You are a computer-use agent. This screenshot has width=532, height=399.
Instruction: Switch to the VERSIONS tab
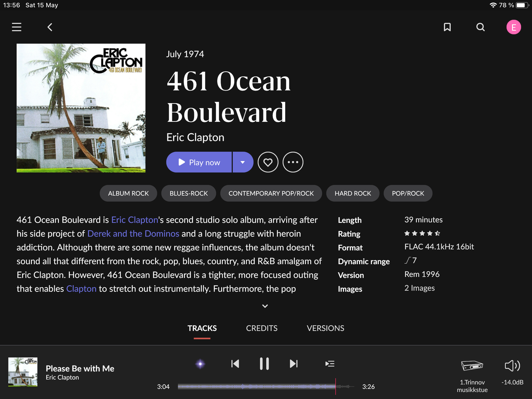[x=325, y=328]
